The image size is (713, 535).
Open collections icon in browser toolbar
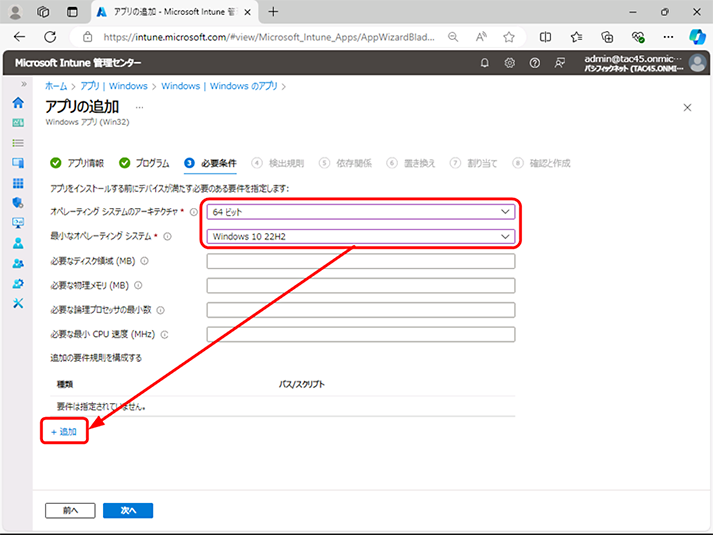[607, 37]
